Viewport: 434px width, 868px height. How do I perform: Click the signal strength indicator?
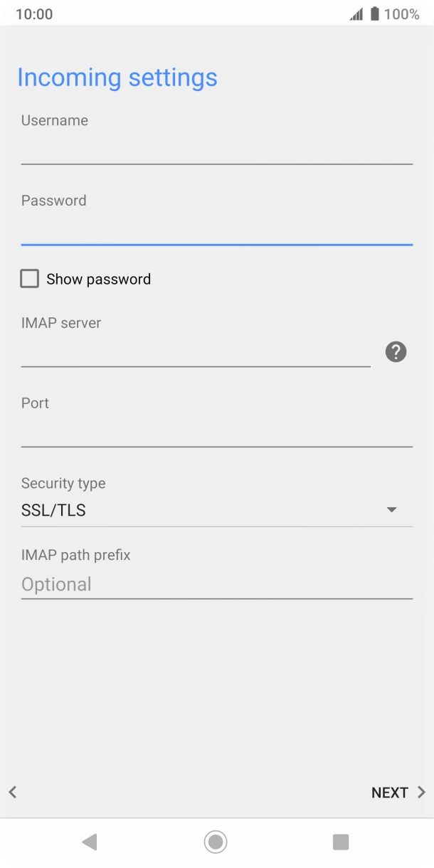click(356, 13)
